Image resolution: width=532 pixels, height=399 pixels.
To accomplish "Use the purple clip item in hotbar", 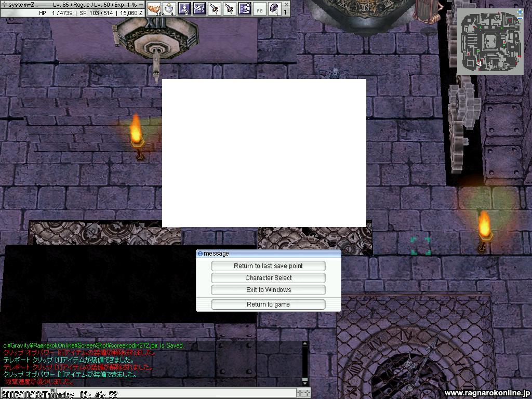I will pos(274,8).
